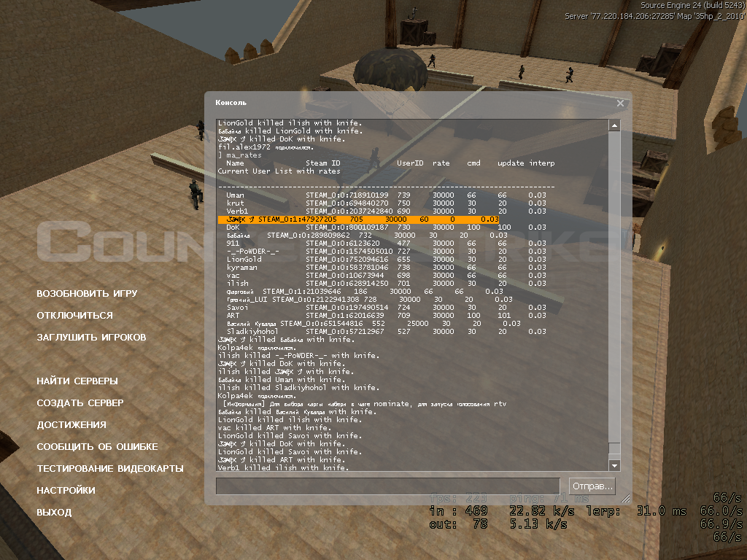Click 'Current User List with rates' text
The image size is (747, 560).
click(279, 171)
